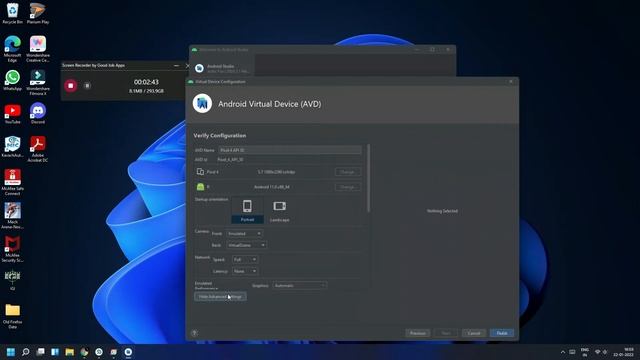Open Discord desktop icon
This screenshot has height=360, width=640.
(x=38, y=113)
